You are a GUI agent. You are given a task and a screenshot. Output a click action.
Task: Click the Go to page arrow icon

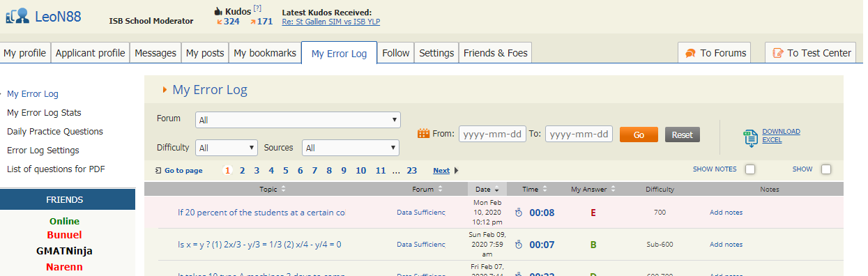158,171
